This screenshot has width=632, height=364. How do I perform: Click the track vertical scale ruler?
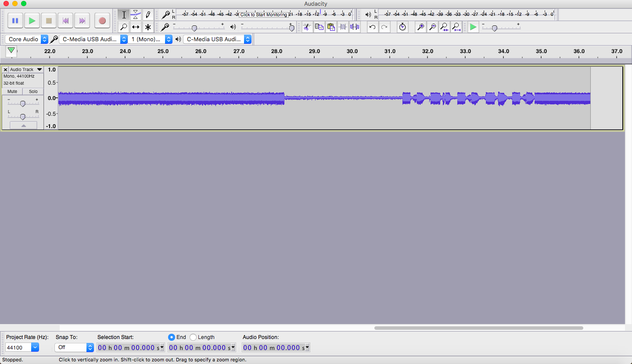tap(51, 98)
